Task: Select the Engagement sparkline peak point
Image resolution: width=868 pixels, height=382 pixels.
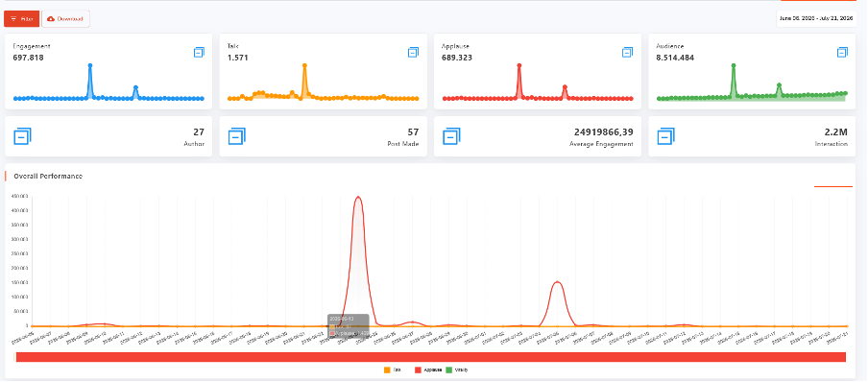Action: pos(89,65)
